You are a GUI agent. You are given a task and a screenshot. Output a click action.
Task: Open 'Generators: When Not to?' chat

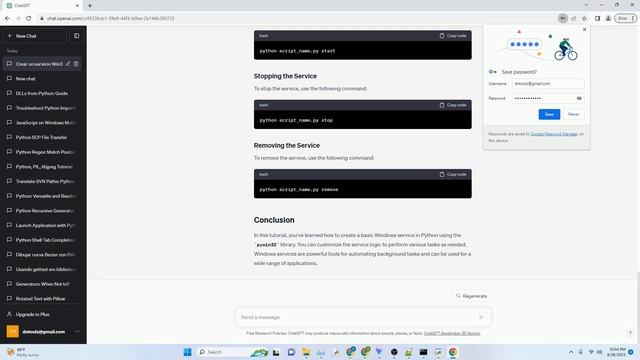(x=42, y=284)
